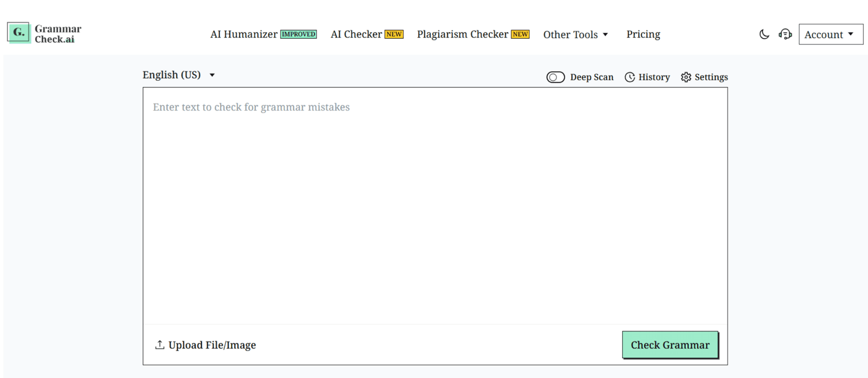
Task: Click the Check Grammar button
Action: 670,345
